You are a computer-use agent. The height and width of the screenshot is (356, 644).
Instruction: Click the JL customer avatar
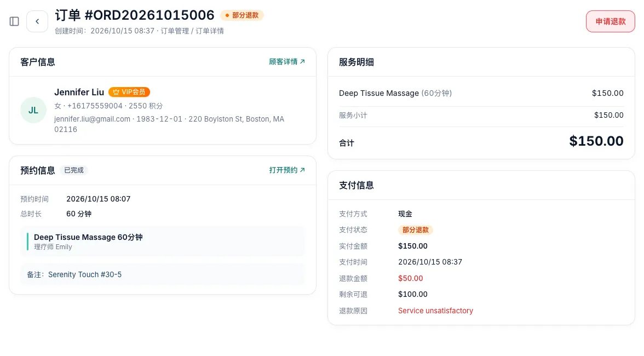tap(33, 110)
